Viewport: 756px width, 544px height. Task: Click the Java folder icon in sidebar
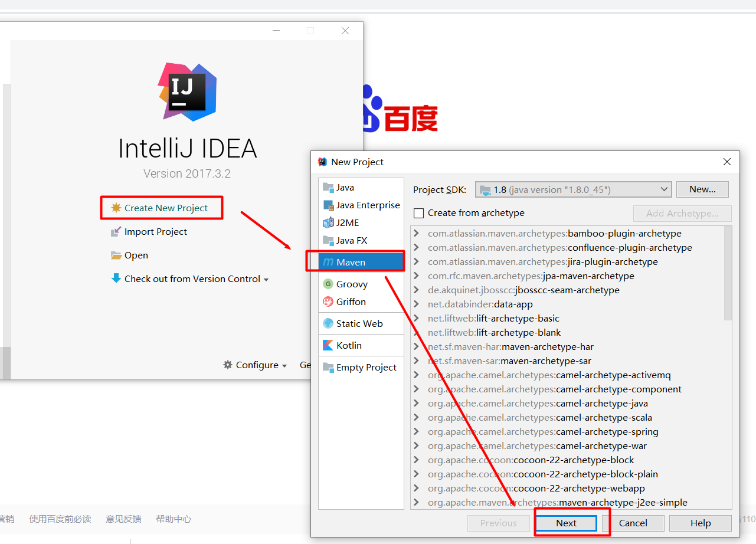click(328, 188)
